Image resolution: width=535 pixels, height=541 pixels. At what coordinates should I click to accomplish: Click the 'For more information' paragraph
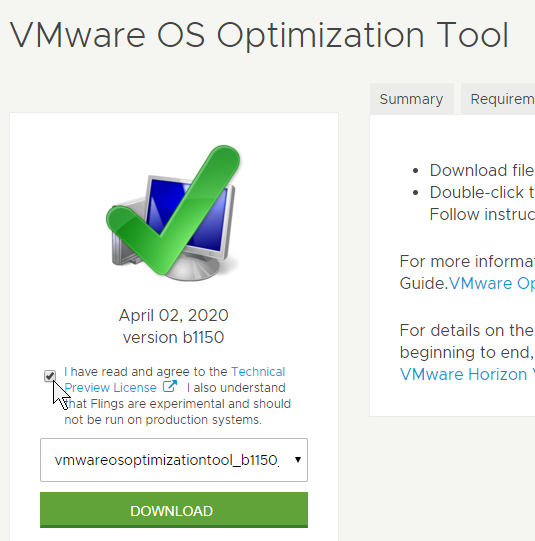tap(467, 272)
